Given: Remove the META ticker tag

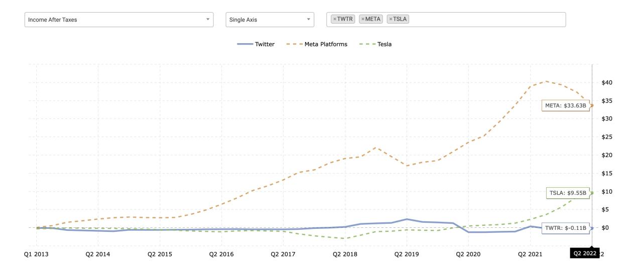Looking at the screenshot, I should pyautogui.click(x=363, y=20).
